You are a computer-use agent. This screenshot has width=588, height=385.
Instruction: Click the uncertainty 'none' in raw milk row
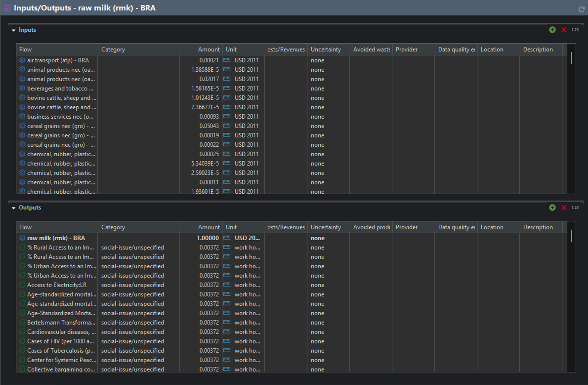(x=318, y=238)
